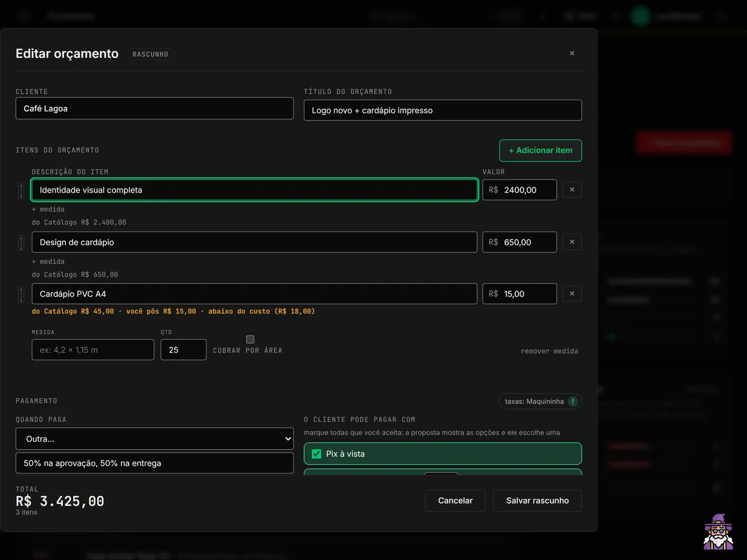747x560 pixels.
Task: Open the "taxas: Maquininha" badge
Action: point(540,401)
